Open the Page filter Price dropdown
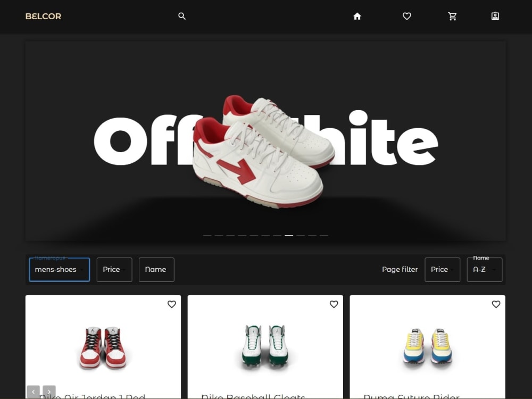This screenshot has width=532, height=399. click(443, 270)
